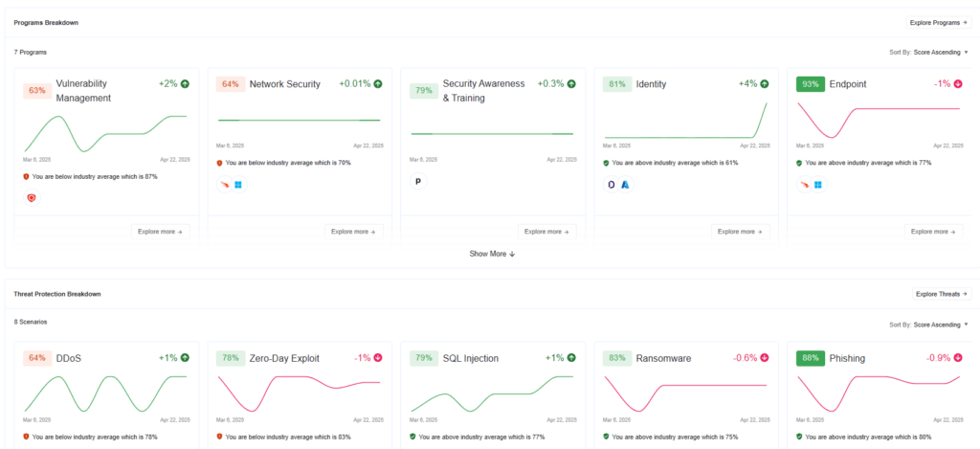Click the red warning shield in DDoS card
The width and height of the screenshot is (980, 449).
pos(26,438)
